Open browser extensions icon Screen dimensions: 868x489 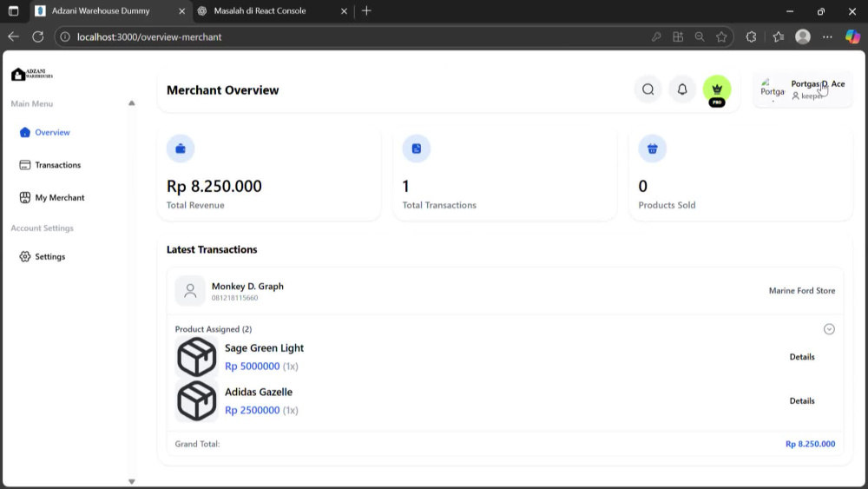[751, 37]
